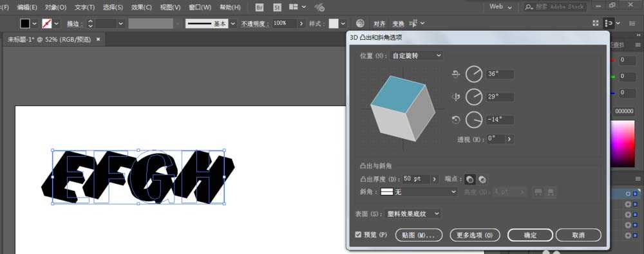
Task: Open the stroke color dropdown arrow
Action: (56, 23)
